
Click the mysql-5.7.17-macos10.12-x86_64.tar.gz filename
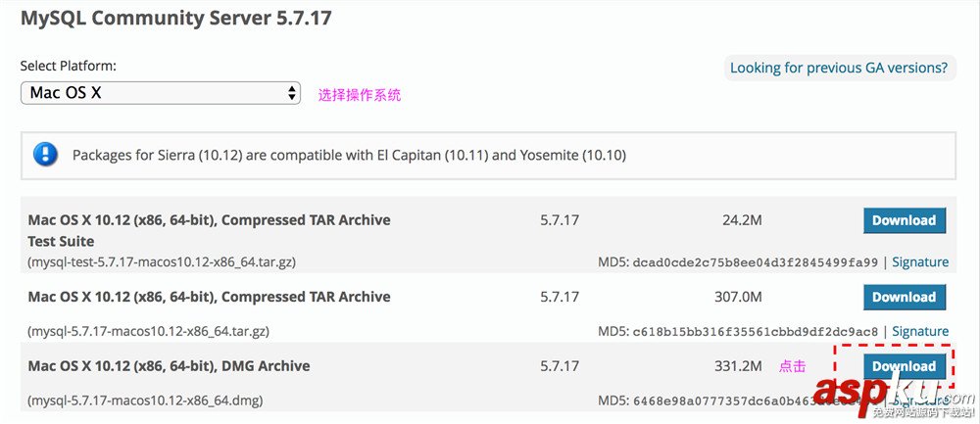pos(148,332)
